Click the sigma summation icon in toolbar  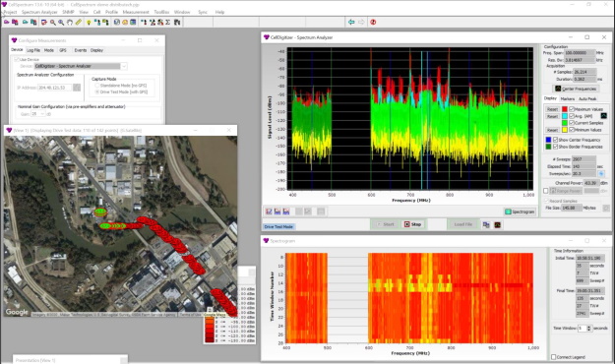click(x=168, y=23)
